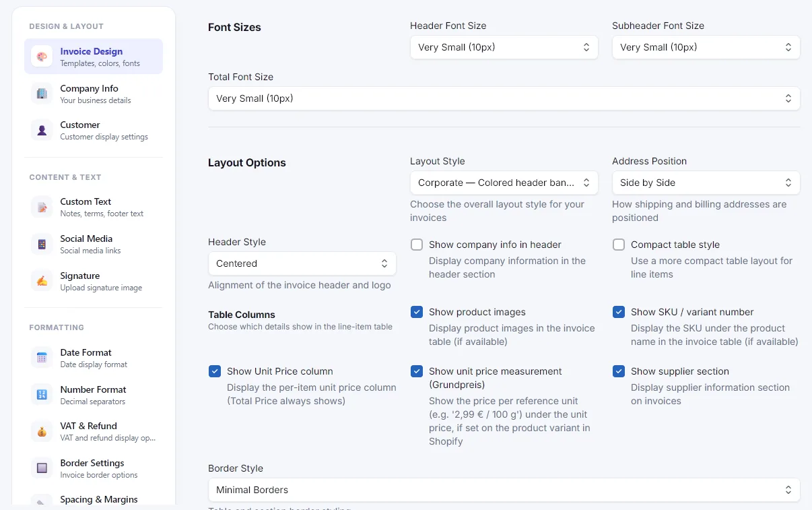The image size is (812, 510).
Task: Click the Company Info building icon
Action: pos(42,94)
